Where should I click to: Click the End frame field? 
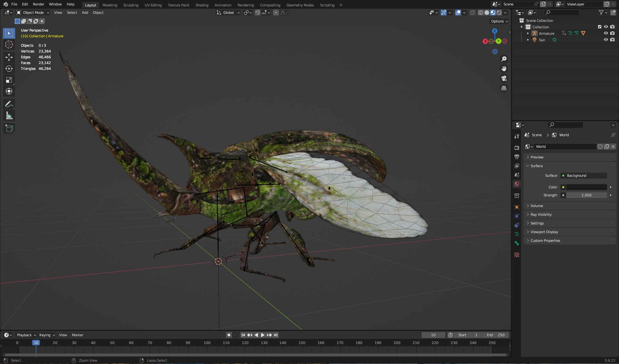(496, 335)
